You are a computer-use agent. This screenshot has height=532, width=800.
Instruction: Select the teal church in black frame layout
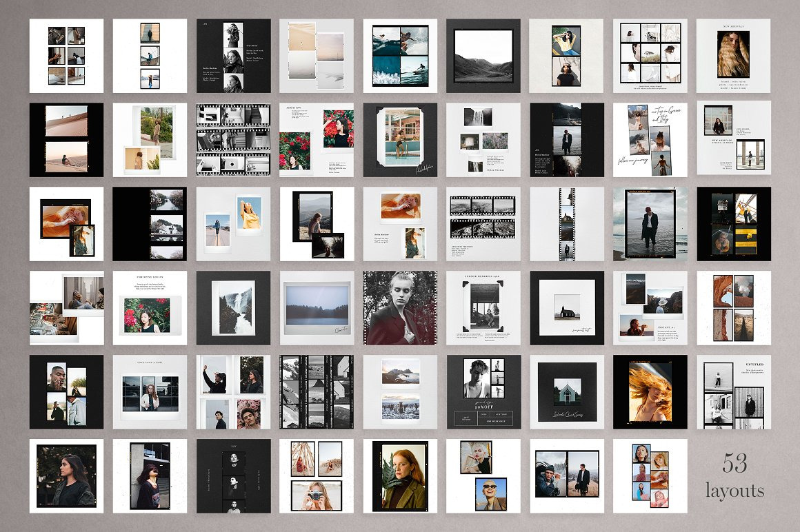(567, 392)
